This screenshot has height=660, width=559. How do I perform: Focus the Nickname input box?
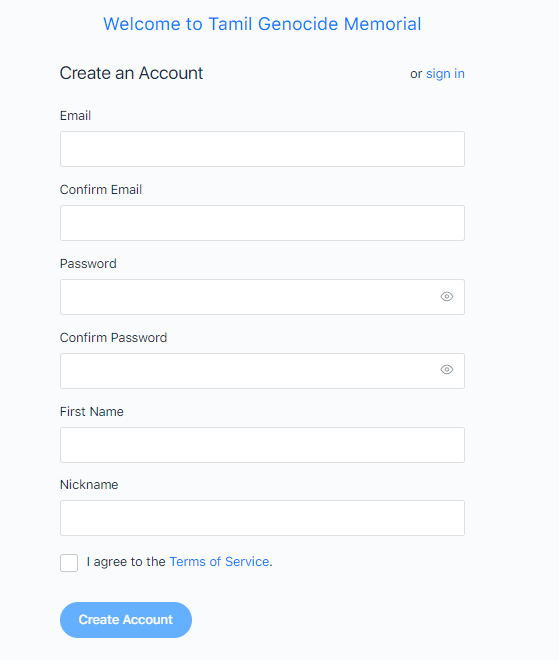[x=262, y=518]
